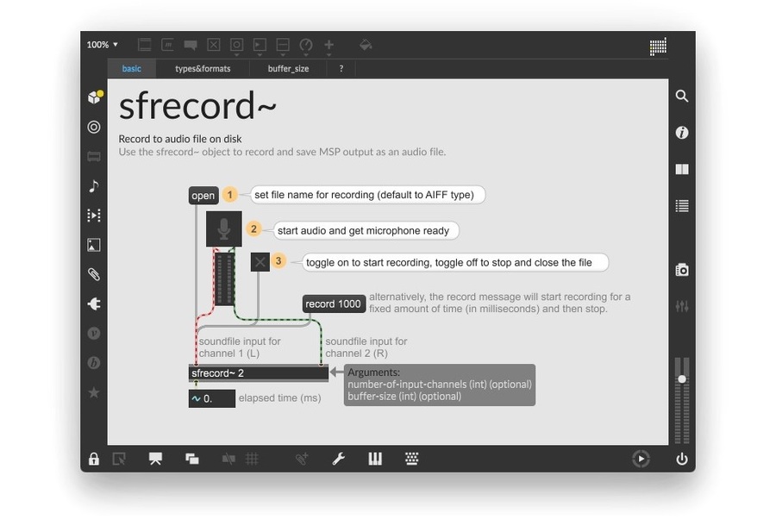Click the record 1000 message box
The image size is (776, 532).
pos(334,304)
